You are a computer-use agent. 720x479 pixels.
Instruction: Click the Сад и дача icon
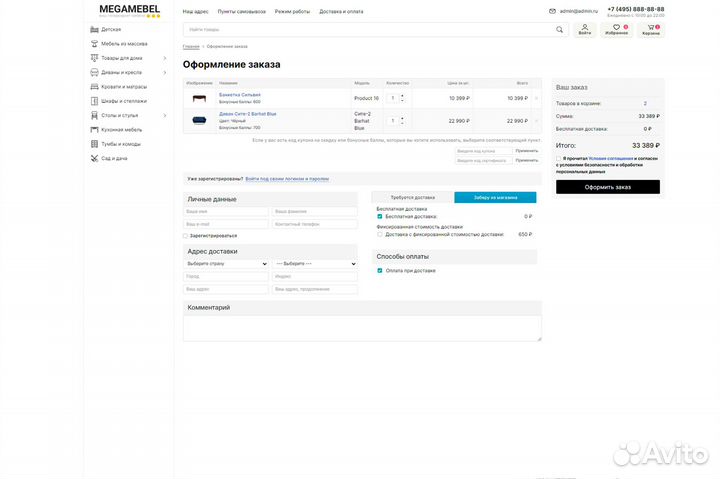point(94,158)
